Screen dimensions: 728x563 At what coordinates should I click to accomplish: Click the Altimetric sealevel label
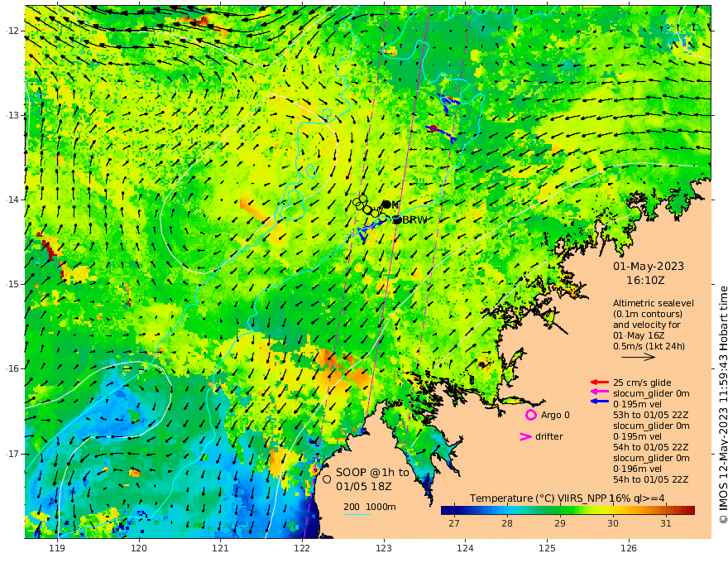click(x=654, y=303)
